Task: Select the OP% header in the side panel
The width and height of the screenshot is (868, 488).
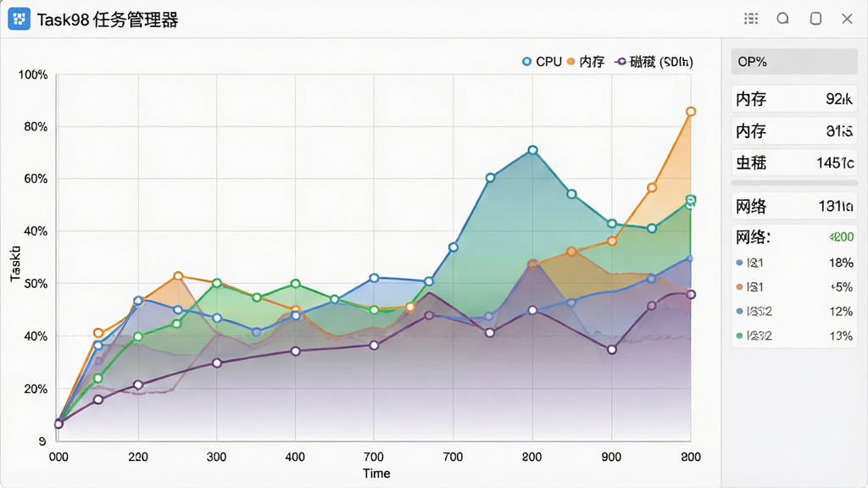Action: coord(794,61)
